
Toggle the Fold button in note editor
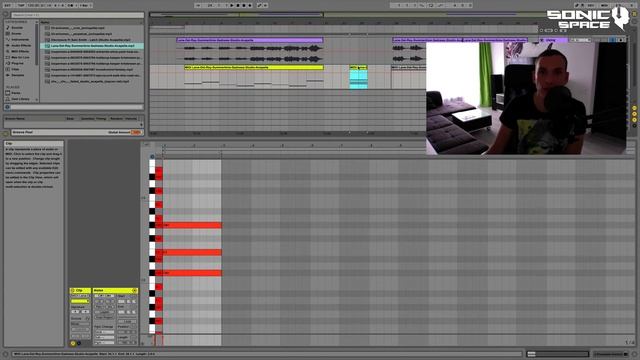[x=146, y=144]
